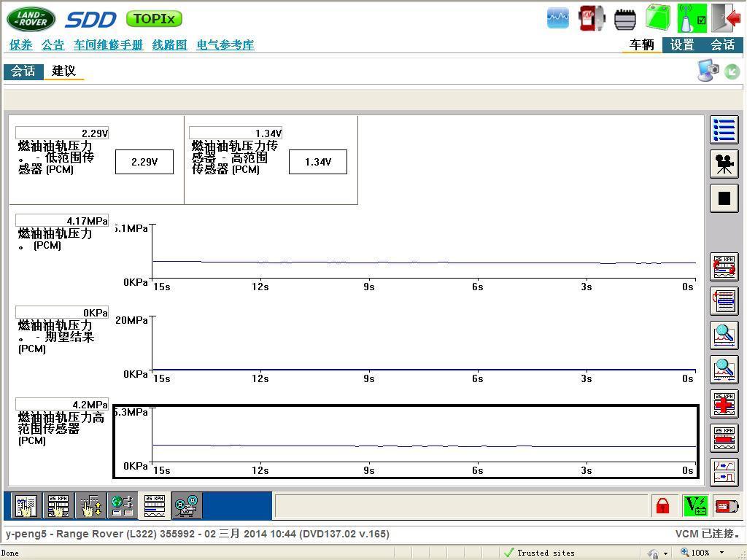Screen dimensions: 747x560
Task: Click the lower magnifier graph zoom icon
Action: coord(724,370)
